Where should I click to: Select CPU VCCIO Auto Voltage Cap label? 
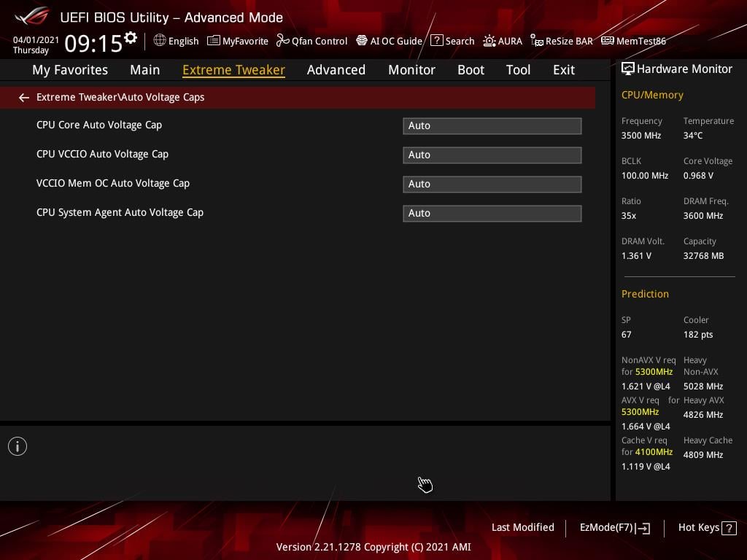tap(102, 155)
